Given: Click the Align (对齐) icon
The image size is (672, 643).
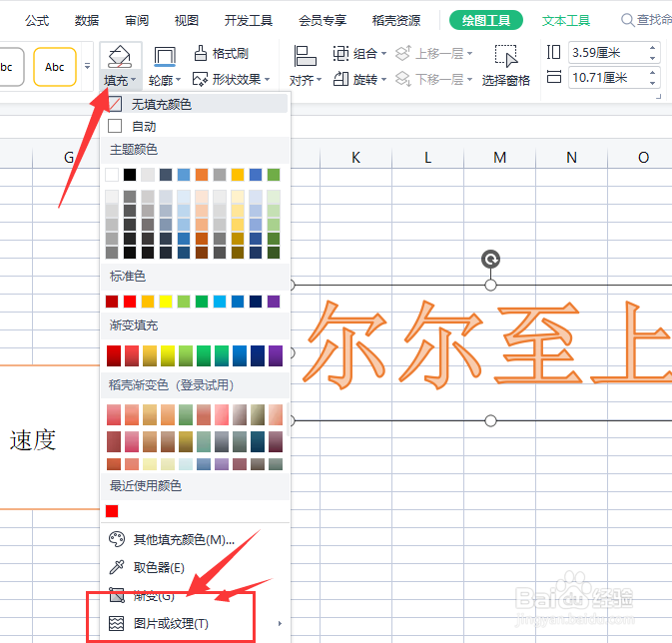Looking at the screenshot, I should [305, 56].
